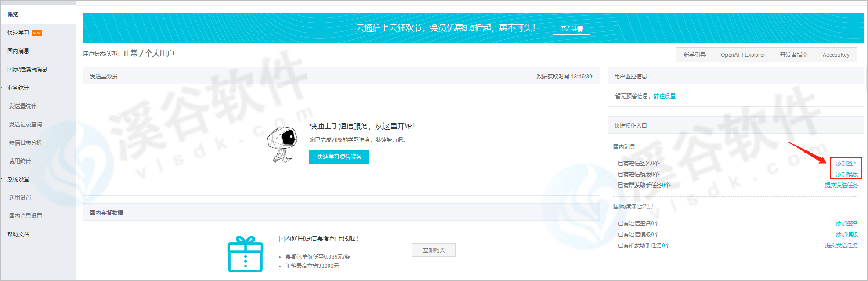Click the 快速学习短信服务 button
This screenshot has width=868, height=281.
(x=339, y=157)
